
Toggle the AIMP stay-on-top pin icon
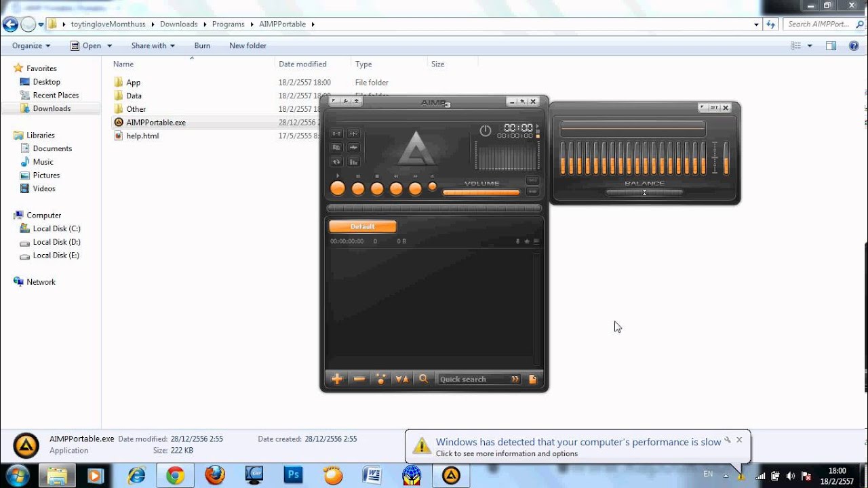(522, 102)
